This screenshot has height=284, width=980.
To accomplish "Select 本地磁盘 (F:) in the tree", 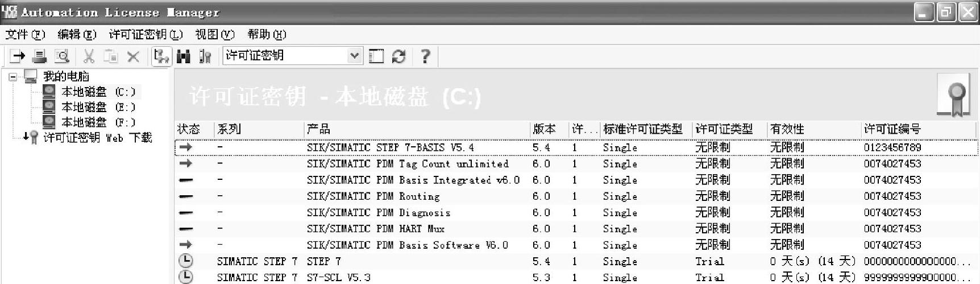I will click(x=98, y=122).
